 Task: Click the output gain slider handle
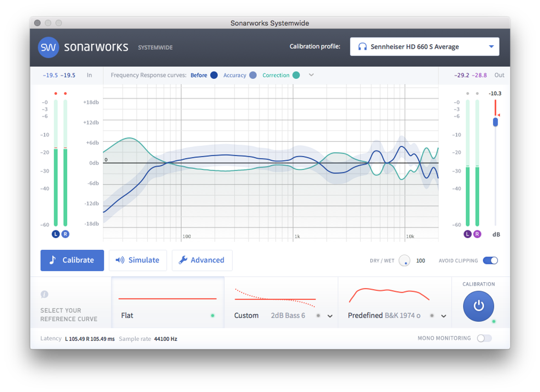496,122
